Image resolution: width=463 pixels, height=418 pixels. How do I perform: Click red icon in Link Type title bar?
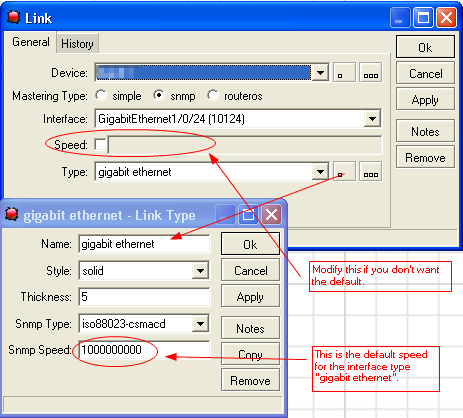pyautogui.click(x=12, y=214)
